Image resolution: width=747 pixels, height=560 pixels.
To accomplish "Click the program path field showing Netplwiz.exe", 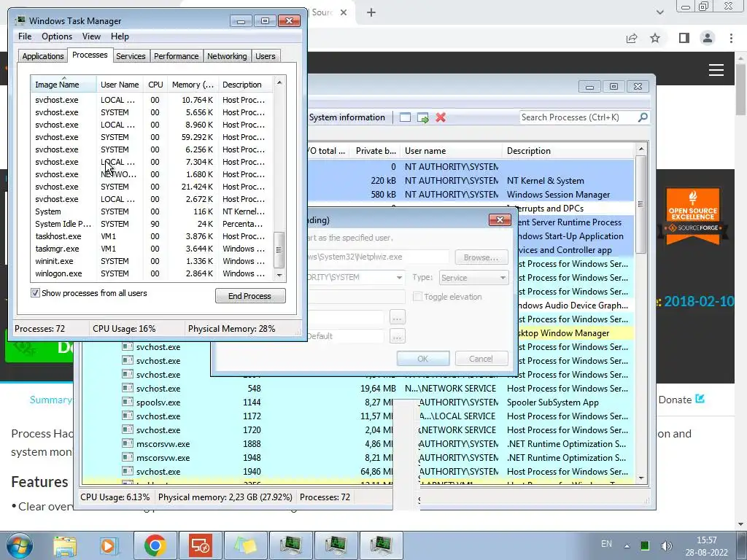I will tap(379, 257).
